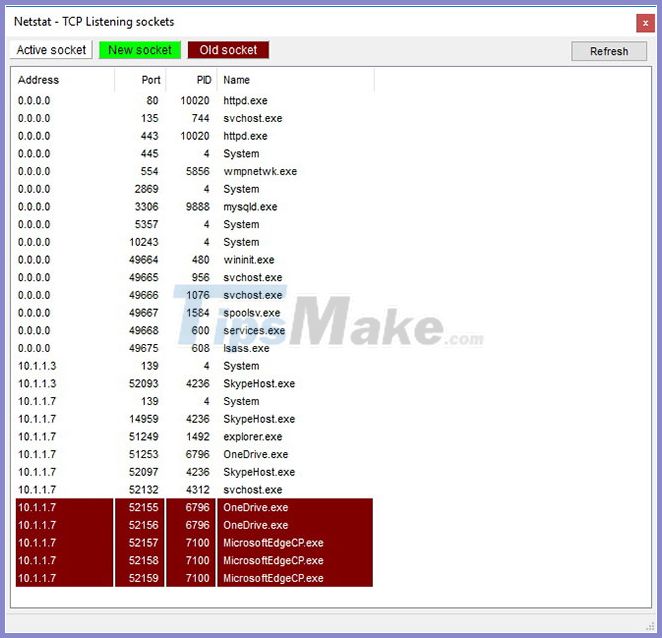Select SkypeHost.exe row on port 52093
This screenshot has width=662, height=638.
click(x=194, y=384)
